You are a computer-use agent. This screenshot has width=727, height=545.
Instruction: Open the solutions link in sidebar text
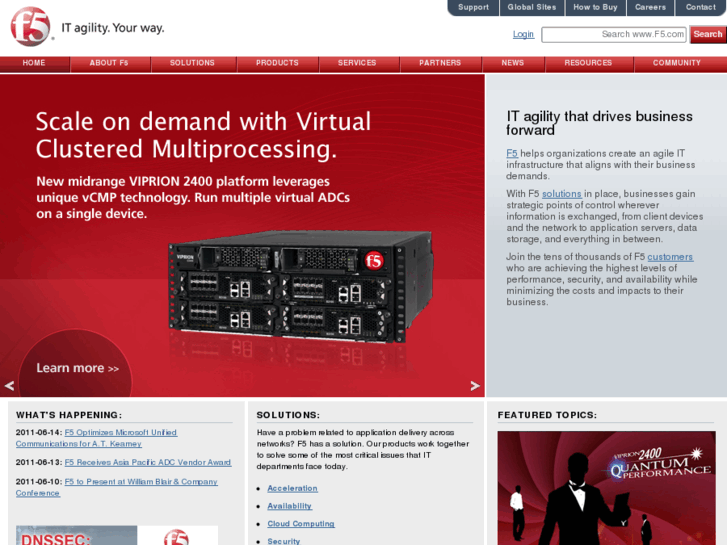click(561, 194)
